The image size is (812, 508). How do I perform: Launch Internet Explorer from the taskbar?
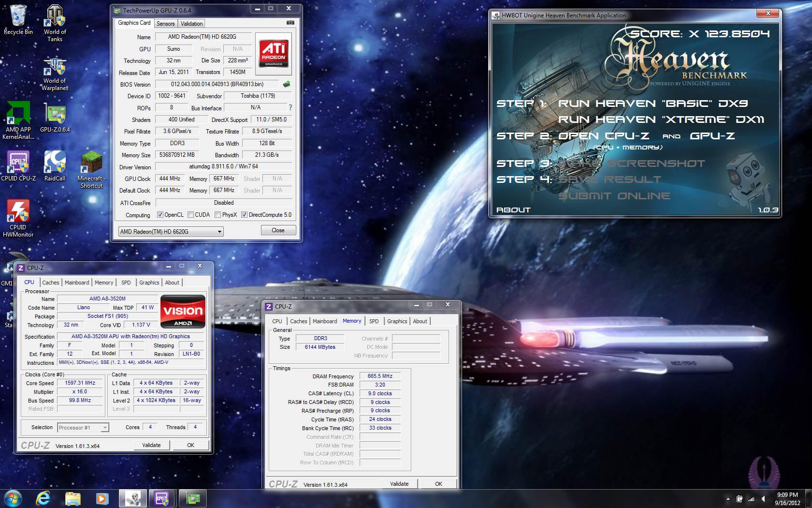(43, 498)
